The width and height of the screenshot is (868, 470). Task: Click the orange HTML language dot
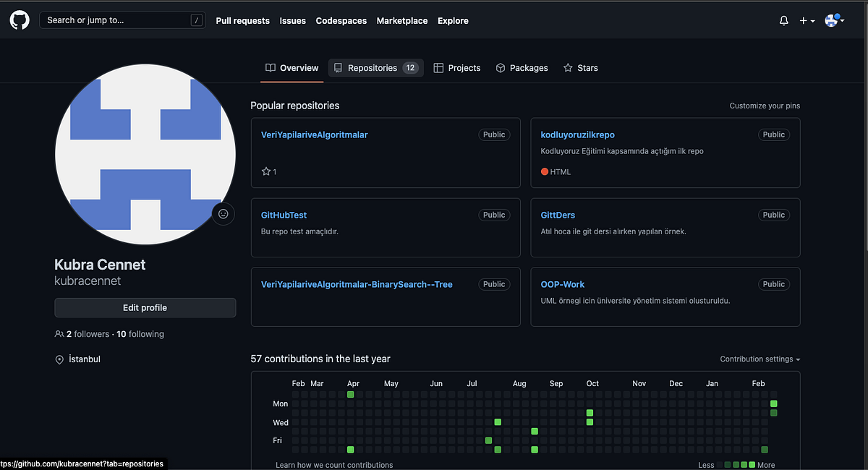click(544, 171)
